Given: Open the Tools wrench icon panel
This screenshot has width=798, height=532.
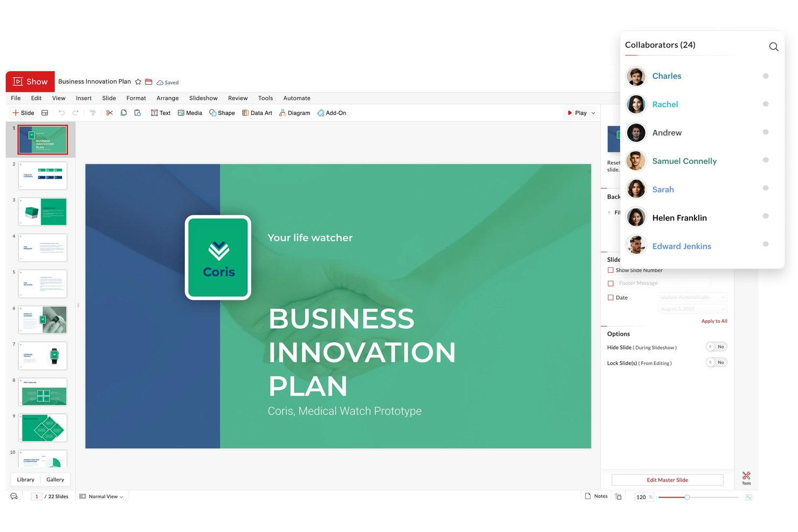Looking at the screenshot, I should click(746, 478).
